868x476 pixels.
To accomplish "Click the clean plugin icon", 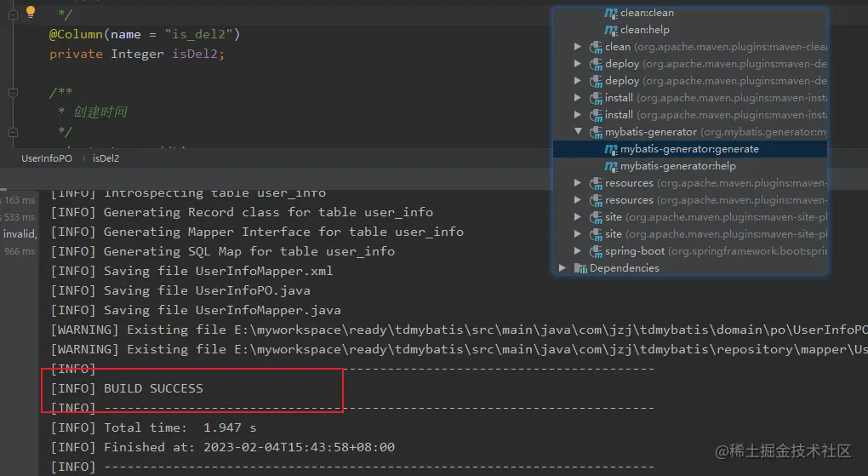I will [x=596, y=47].
